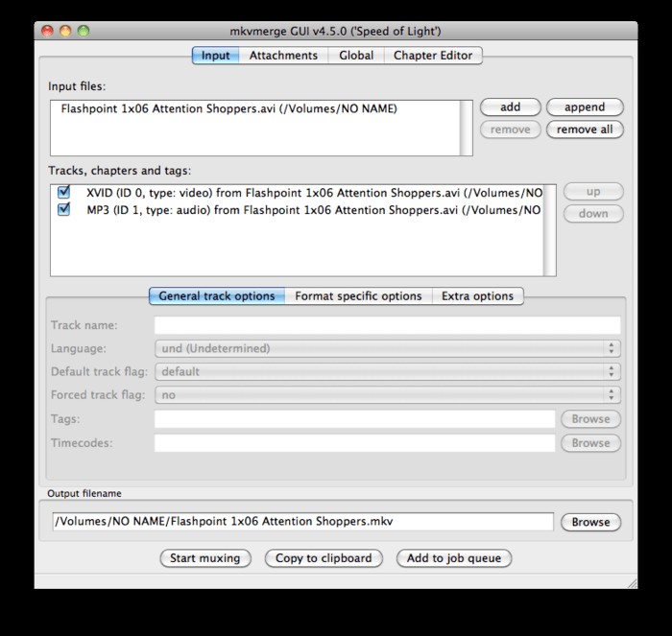The height and width of the screenshot is (636, 672).
Task: Click the Track name input field
Action: [x=388, y=325]
